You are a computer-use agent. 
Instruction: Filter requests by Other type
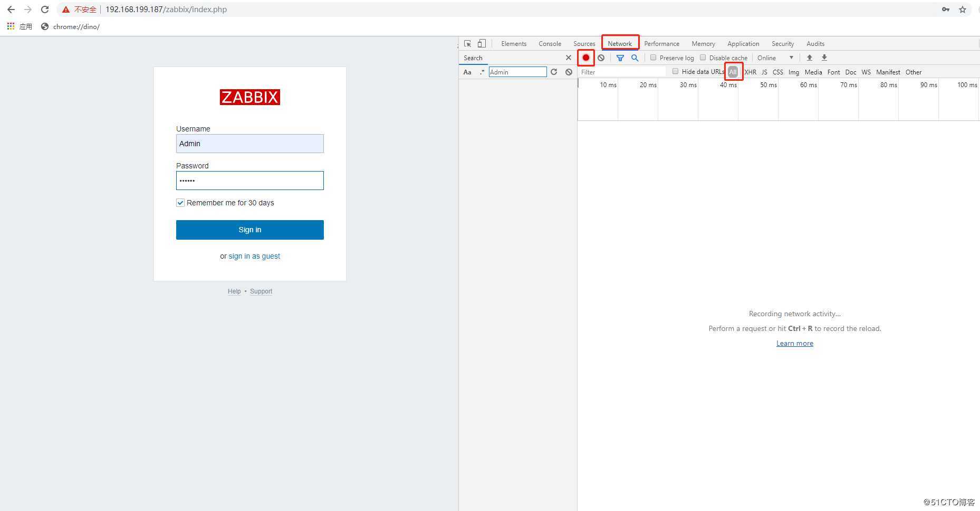914,72
